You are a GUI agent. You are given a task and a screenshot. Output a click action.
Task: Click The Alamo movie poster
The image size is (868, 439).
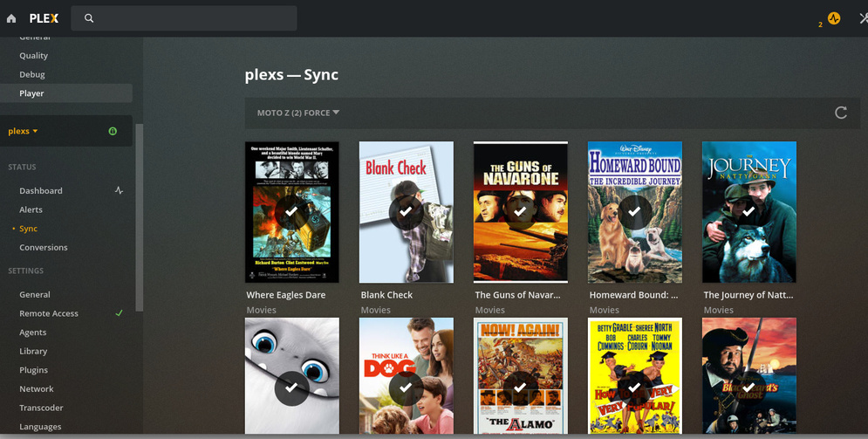point(520,376)
